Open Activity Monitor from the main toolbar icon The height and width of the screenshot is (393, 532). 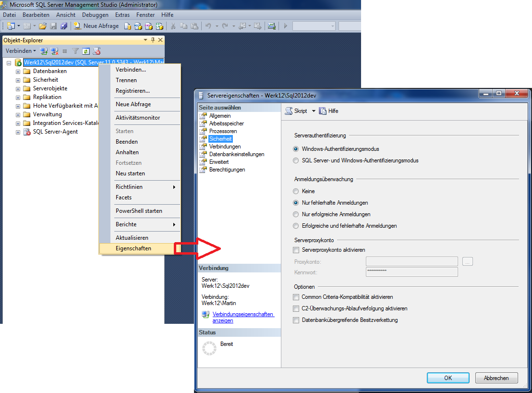[271, 26]
